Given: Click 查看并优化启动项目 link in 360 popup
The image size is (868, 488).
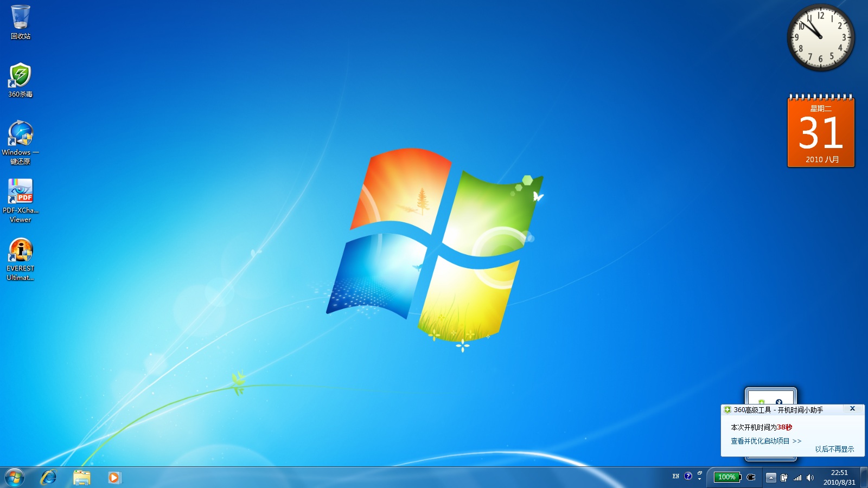Looking at the screenshot, I should tap(765, 441).
